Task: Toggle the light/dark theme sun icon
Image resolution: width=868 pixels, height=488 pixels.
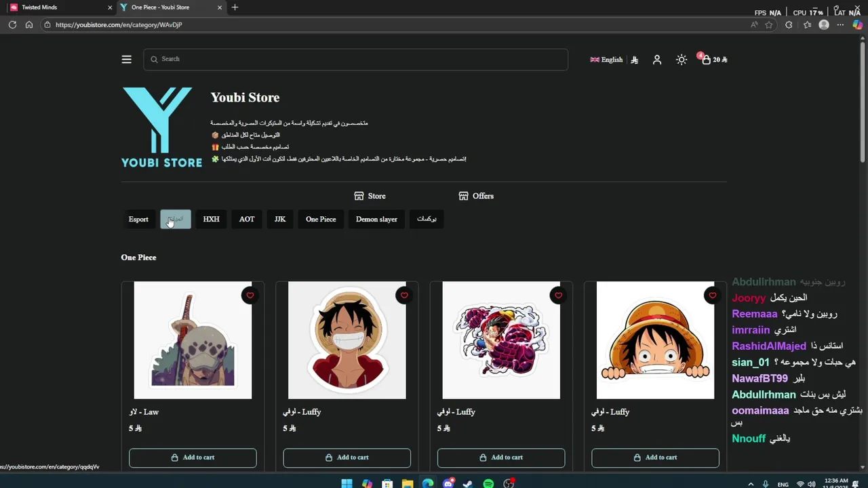Action: (682, 60)
